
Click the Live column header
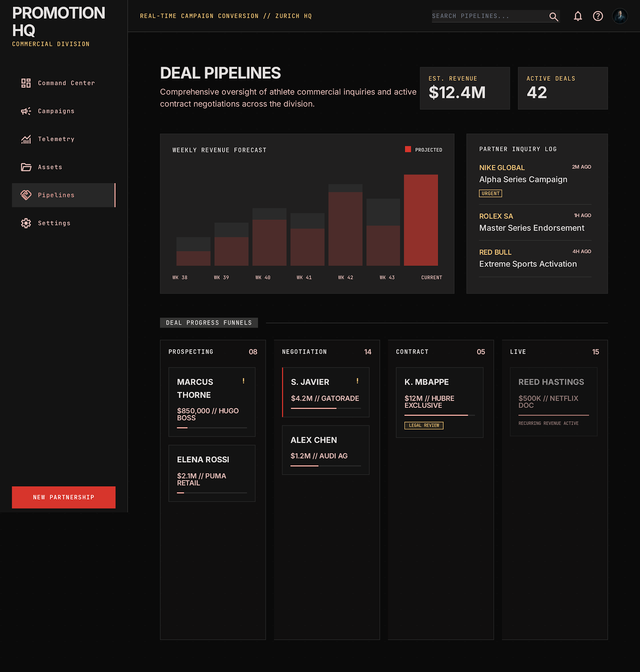(x=518, y=352)
